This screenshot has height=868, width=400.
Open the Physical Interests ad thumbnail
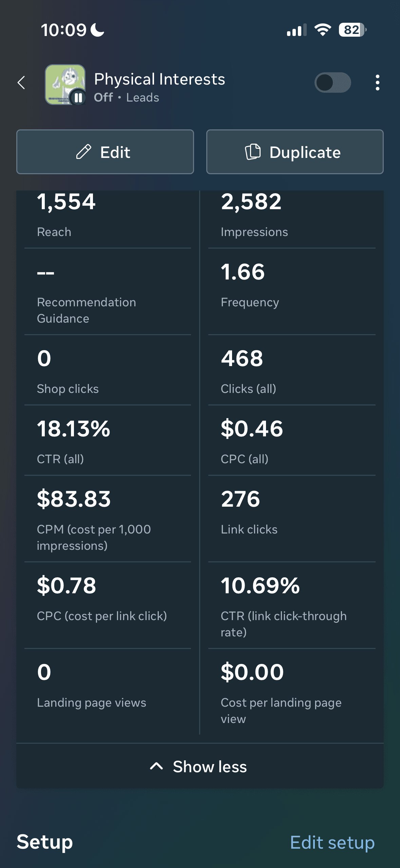click(x=65, y=84)
